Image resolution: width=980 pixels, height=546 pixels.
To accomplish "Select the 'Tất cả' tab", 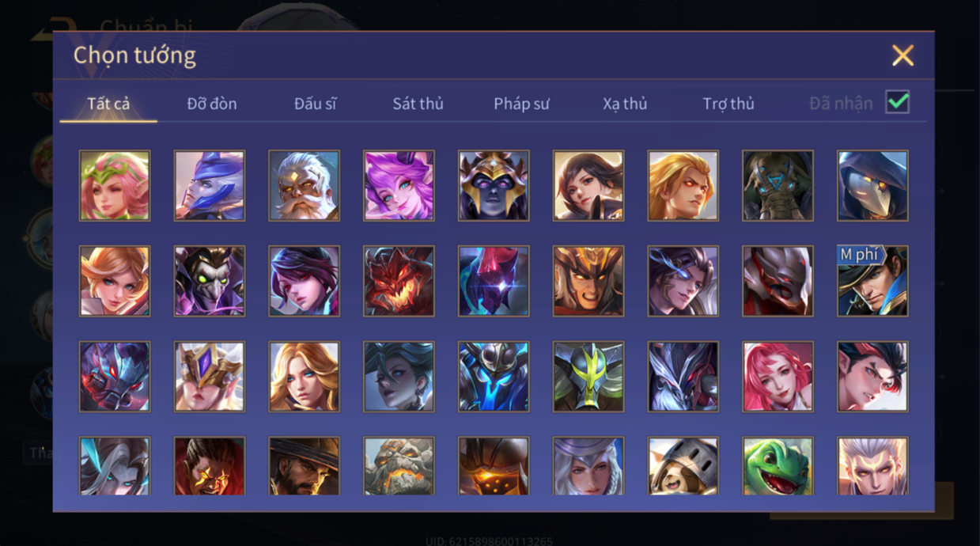I will pos(108,104).
